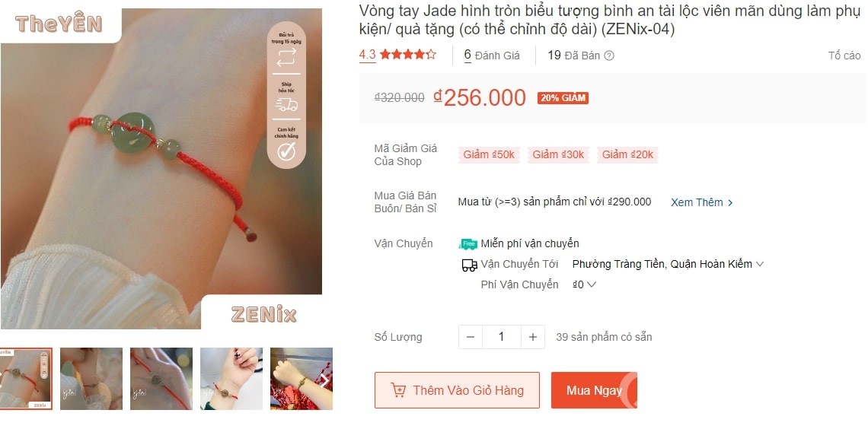Expand the Phường Tràng Tiền location dropdown

668,264
